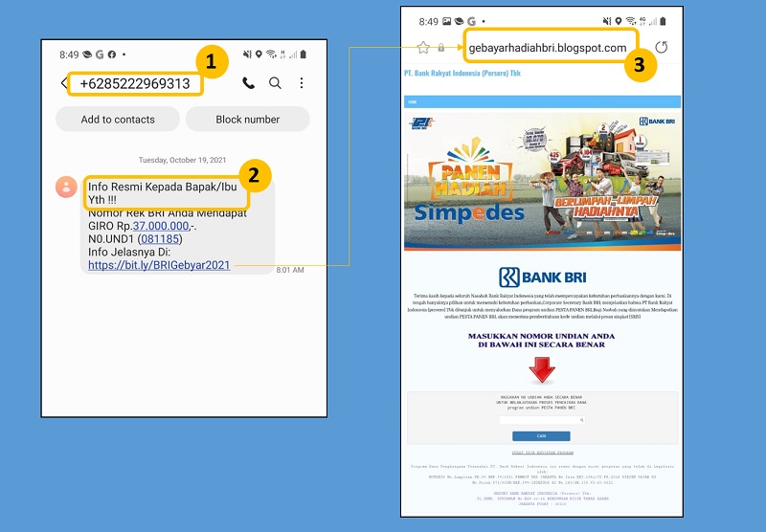Tap the 081185 number link
This screenshot has width=766, height=532.
pos(160,238)
